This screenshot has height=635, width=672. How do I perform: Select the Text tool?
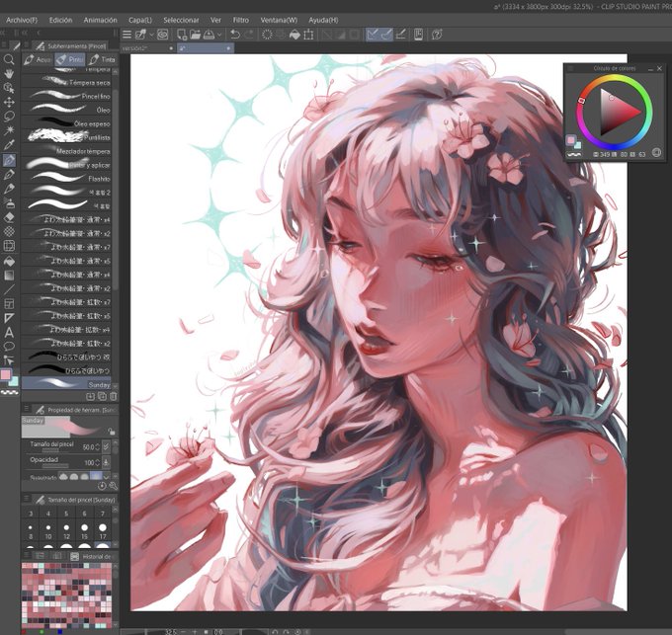point(9,332)
